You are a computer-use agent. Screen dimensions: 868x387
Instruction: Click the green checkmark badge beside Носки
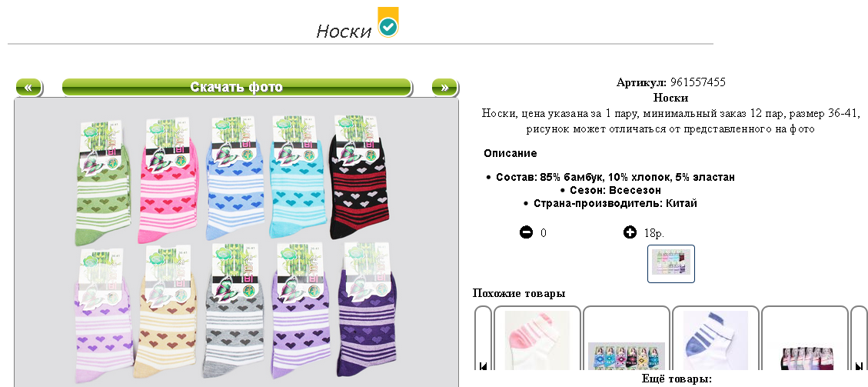(x=388, y=22)
